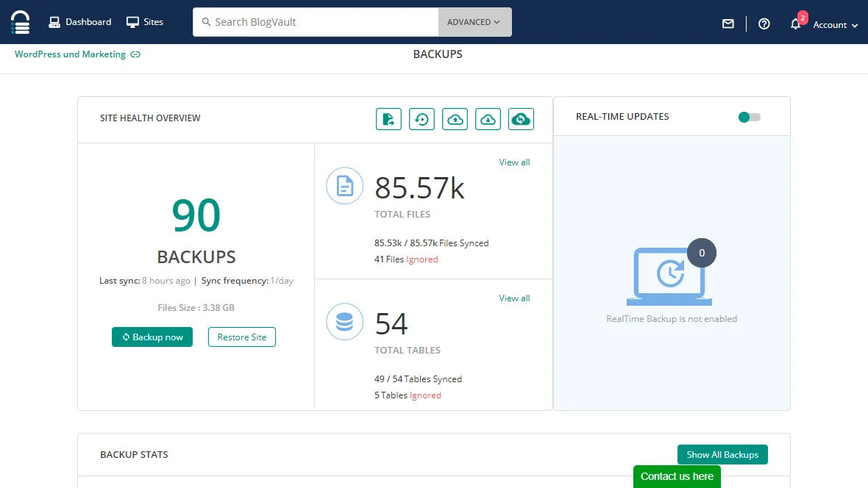View all total files
This screenshot has width=868, height=488.
coord(514,162)
